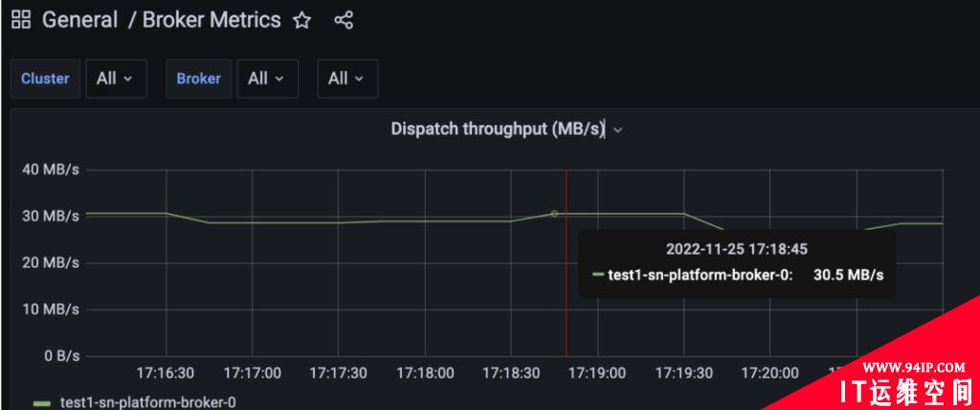Click the green legend color swatch
This screenshot has width=980, height=410.
tap(42, 403)
